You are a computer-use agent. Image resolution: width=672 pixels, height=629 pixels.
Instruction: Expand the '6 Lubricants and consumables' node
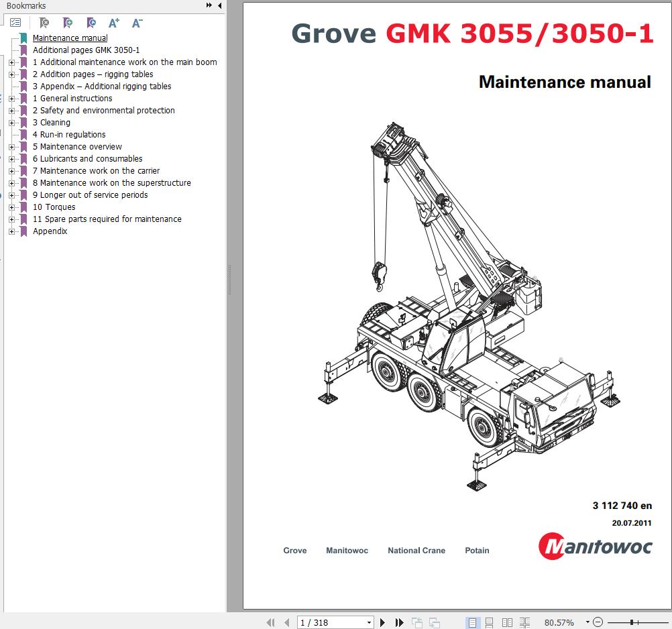tap(11, 159)
